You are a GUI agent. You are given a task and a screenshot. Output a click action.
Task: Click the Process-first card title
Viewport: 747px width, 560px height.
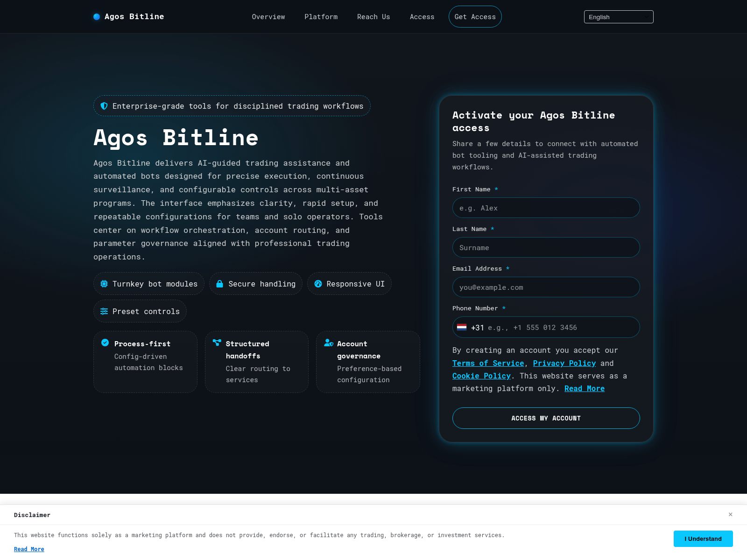[142, 344]
